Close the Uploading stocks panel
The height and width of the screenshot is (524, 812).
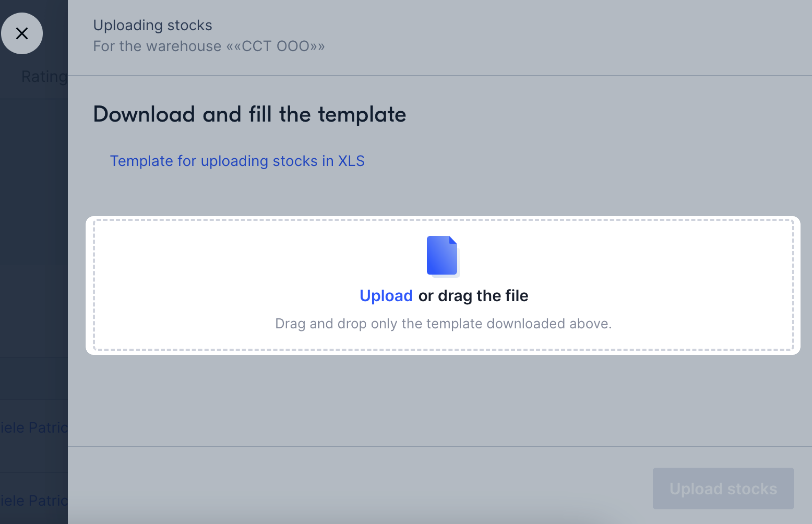click(x=22, y=33)
